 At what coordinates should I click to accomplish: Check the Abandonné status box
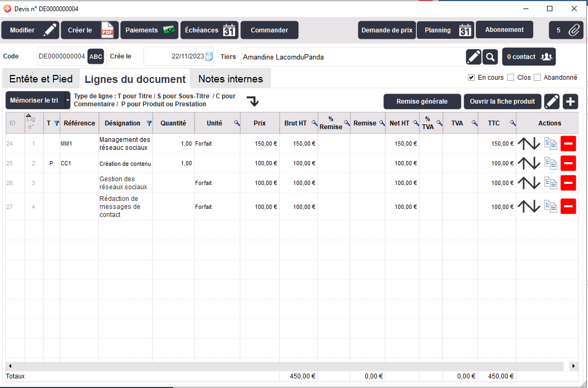537,78
